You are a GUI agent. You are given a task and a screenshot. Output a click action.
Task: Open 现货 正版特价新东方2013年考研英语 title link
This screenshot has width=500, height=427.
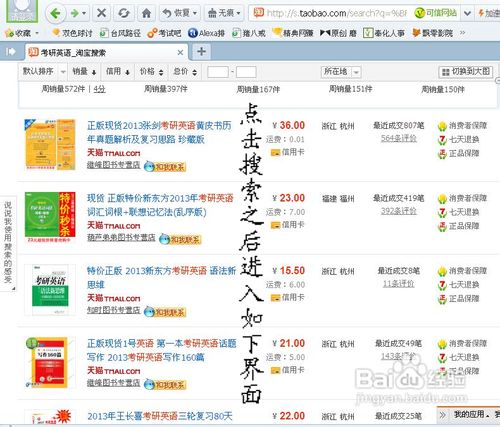[160, 205]
